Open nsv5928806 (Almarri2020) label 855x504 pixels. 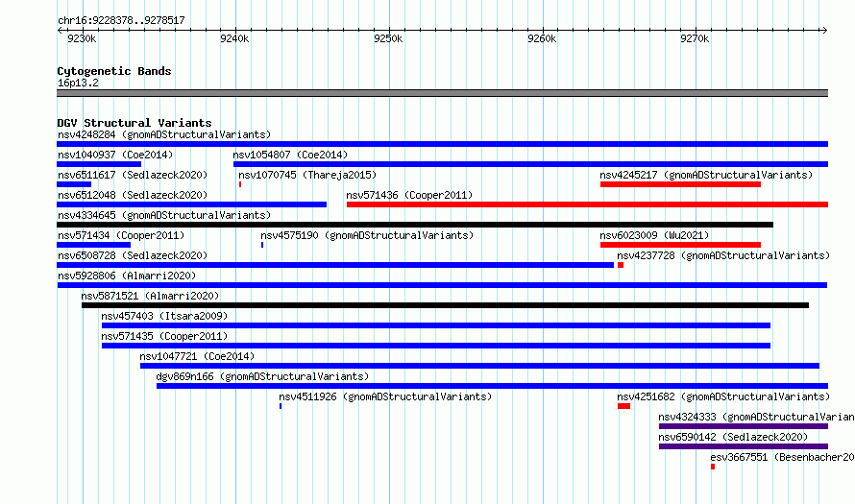coord(127,276)
